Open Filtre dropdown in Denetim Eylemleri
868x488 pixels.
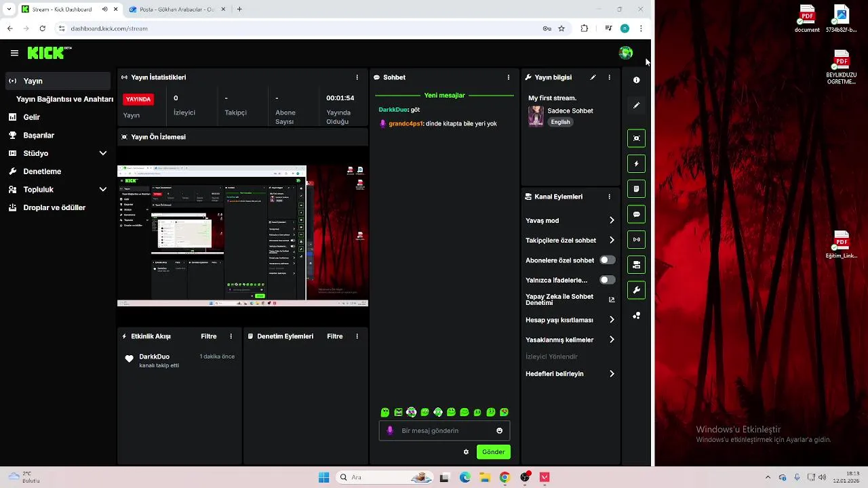[335, 336]
